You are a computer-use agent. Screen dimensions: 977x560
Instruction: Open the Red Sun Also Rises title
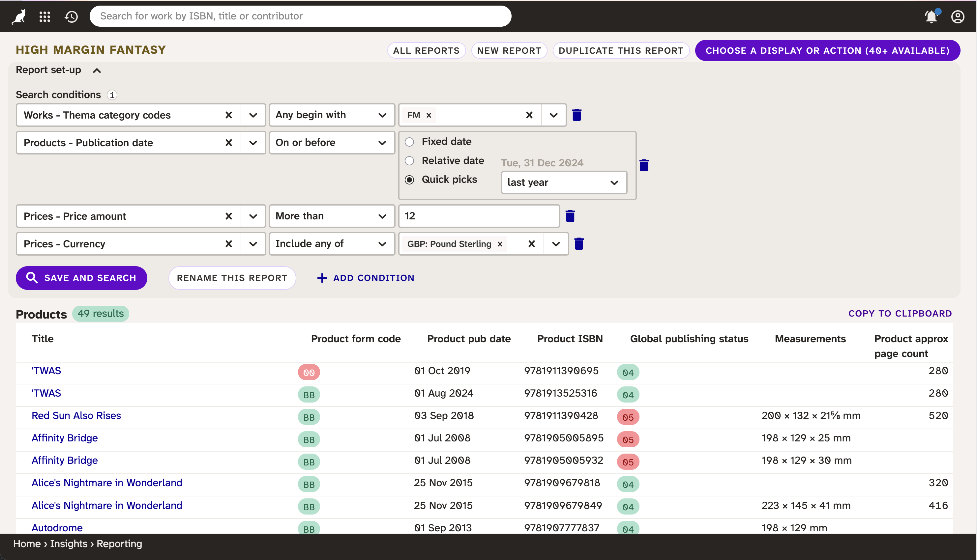coord(76,415)
